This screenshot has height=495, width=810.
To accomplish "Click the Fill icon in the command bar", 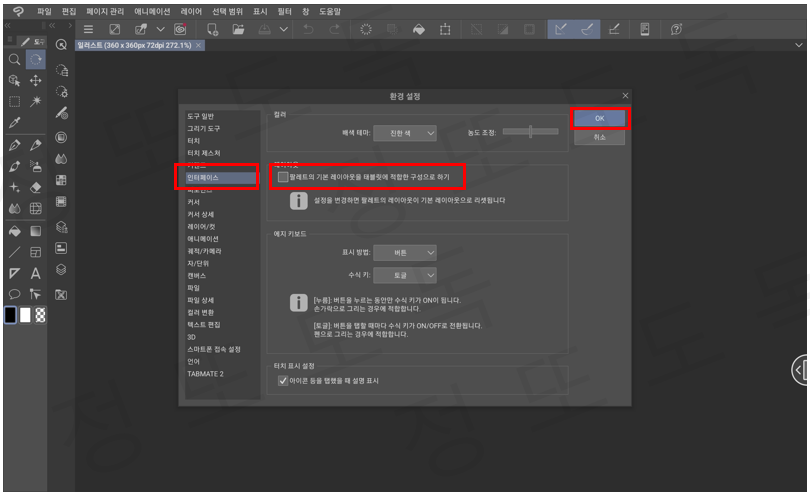I will [419, 29].
